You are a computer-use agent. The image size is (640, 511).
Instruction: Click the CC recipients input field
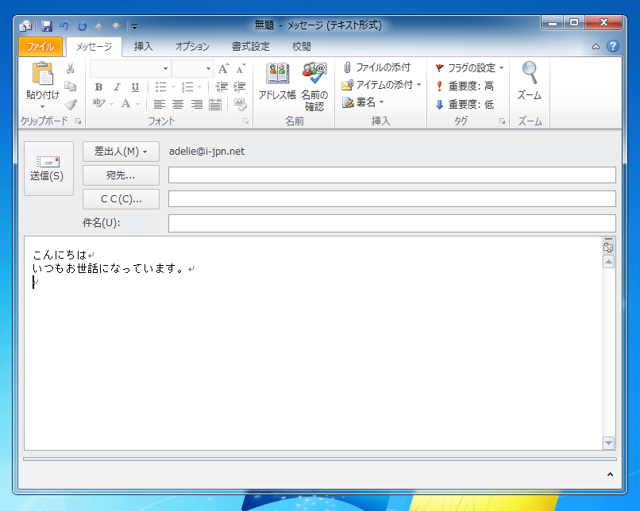[x=392, y=199]
